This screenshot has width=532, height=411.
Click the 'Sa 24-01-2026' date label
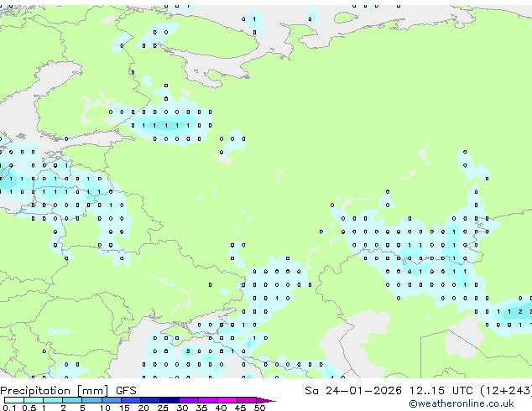pyautogui.click(x=353, y=391)
